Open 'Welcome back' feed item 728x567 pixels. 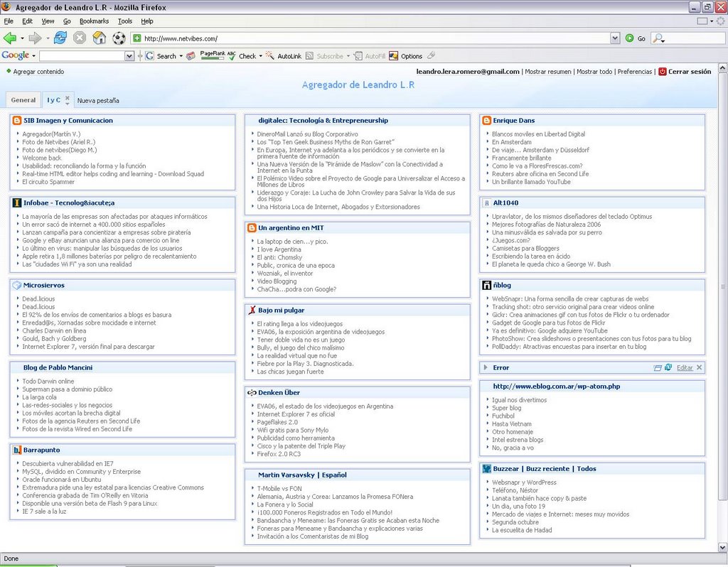click(x=42, y=158)
